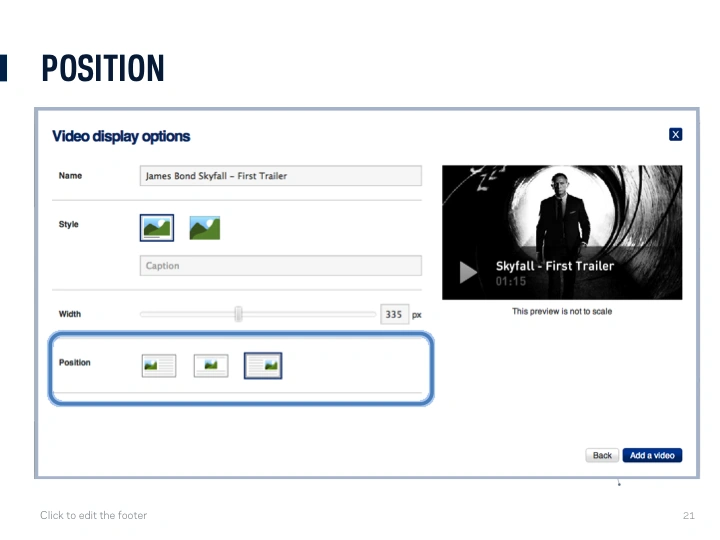Focus the Name field with James Bond text

[280, 176]
